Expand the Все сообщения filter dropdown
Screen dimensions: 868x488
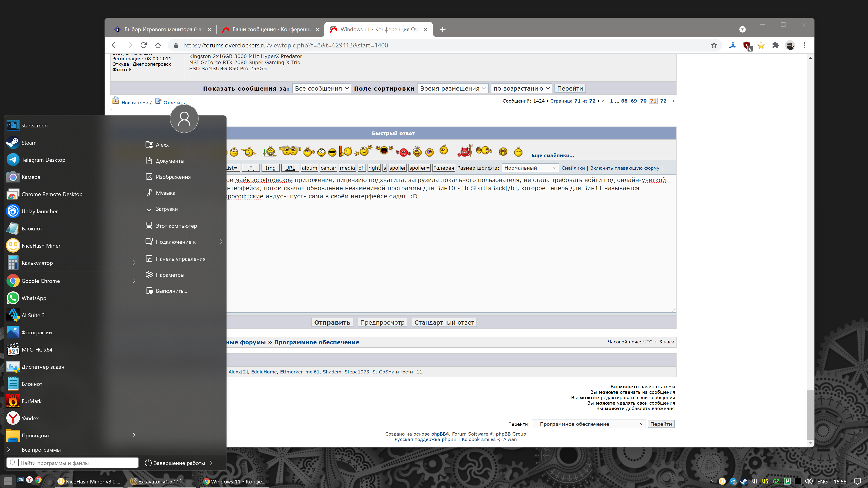click(x=321, y=88)
